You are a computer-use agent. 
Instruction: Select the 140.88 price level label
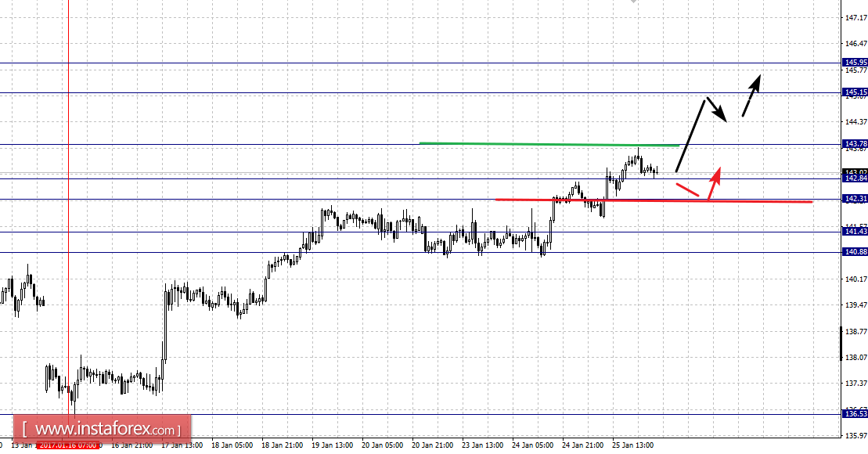tap(855, 252)
